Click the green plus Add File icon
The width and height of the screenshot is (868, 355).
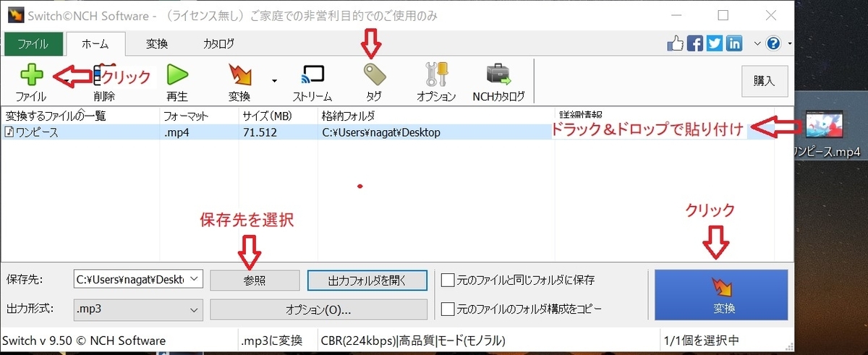pos(30,74)
